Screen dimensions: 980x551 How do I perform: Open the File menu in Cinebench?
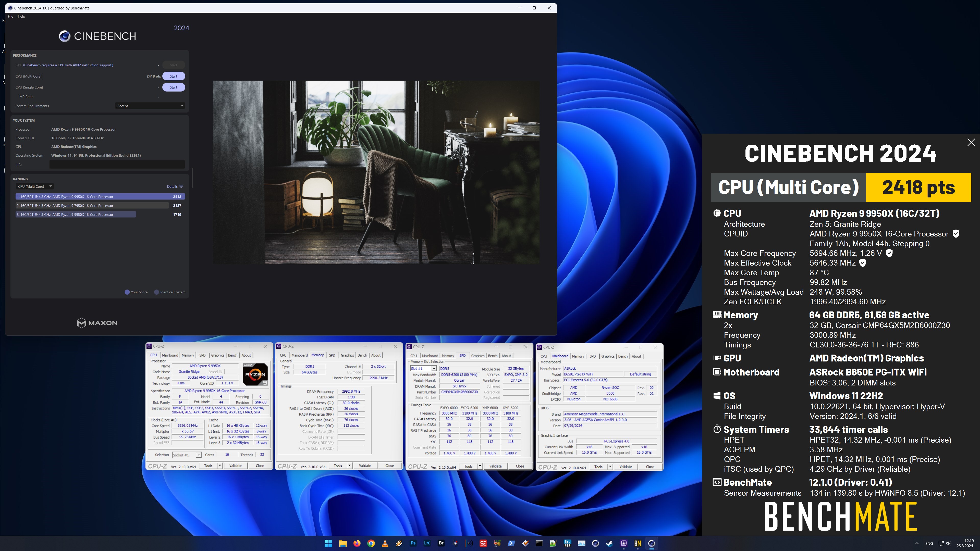point(10,16)
